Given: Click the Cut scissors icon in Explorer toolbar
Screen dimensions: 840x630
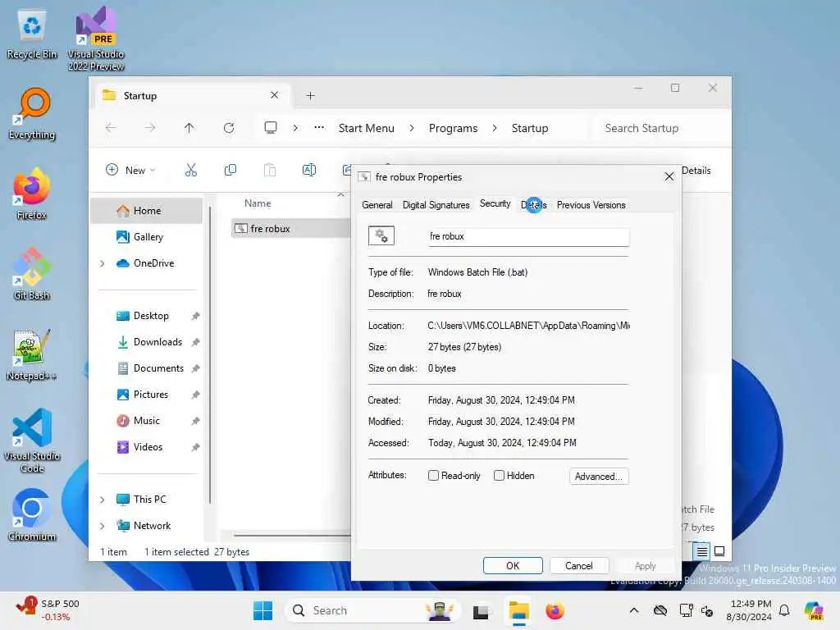Looking at the screenshot, I should (190, 171).
